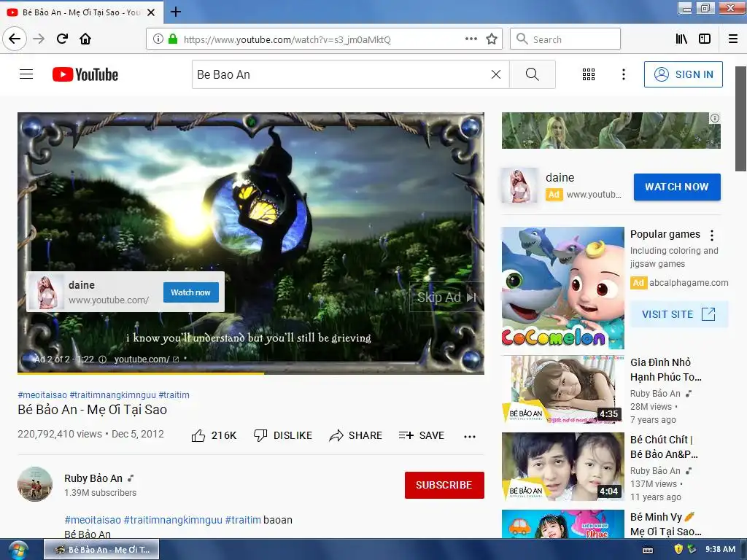Click the #traitim hashtag in description
Screen dimensions: 747x560
[243, 520]
